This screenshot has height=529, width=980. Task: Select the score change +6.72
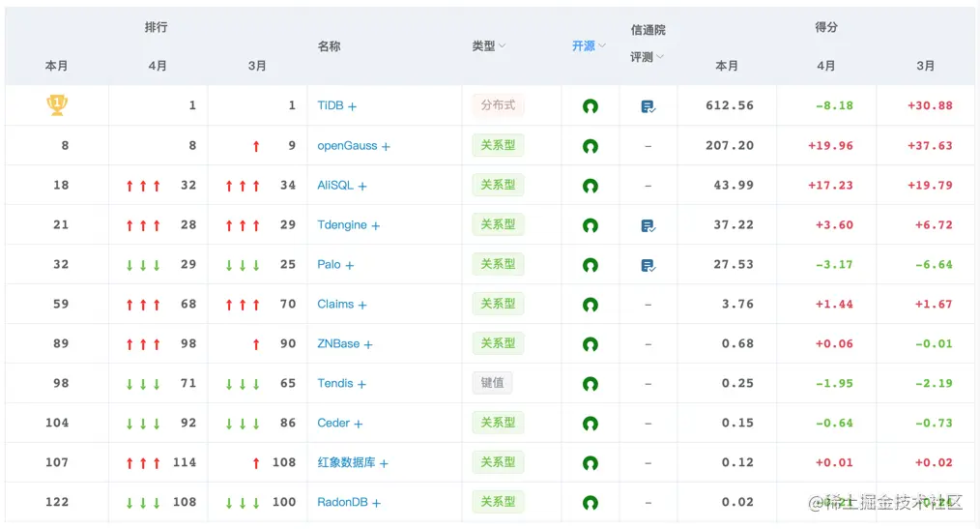click(x=934, y=224)
